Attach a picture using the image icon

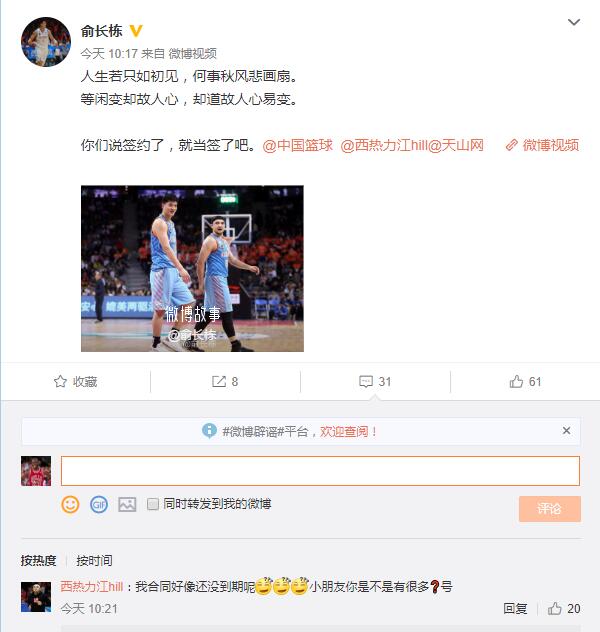(127, 504)
